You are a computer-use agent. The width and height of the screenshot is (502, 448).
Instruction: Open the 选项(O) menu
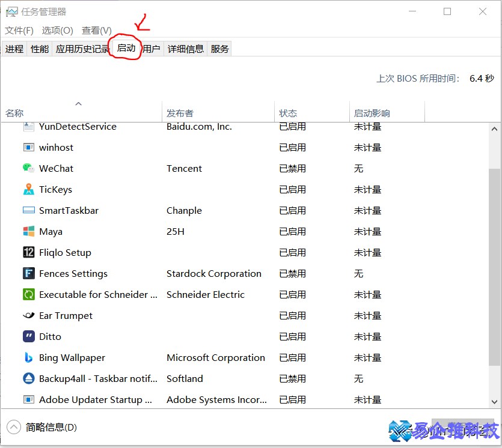tap(57, 31)
